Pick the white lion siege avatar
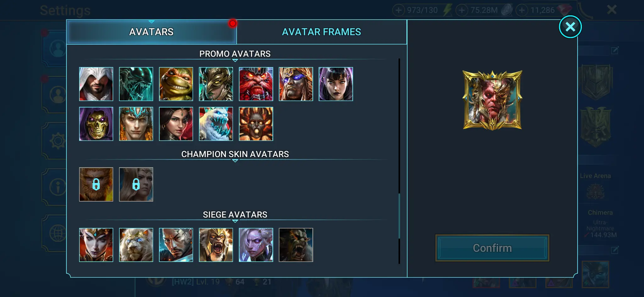Viewport: 644px width, 297px height. 136,245
